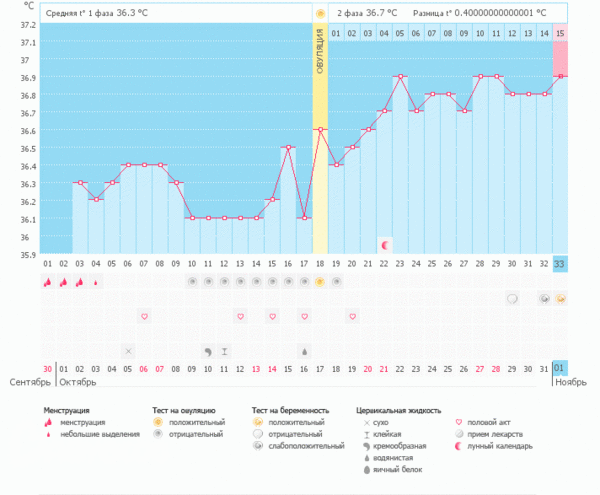Image resolution: width=600 pixels, height=495 pixels.
Task: Click the pink day 15 header of phase 2
Action: point(560,33)
